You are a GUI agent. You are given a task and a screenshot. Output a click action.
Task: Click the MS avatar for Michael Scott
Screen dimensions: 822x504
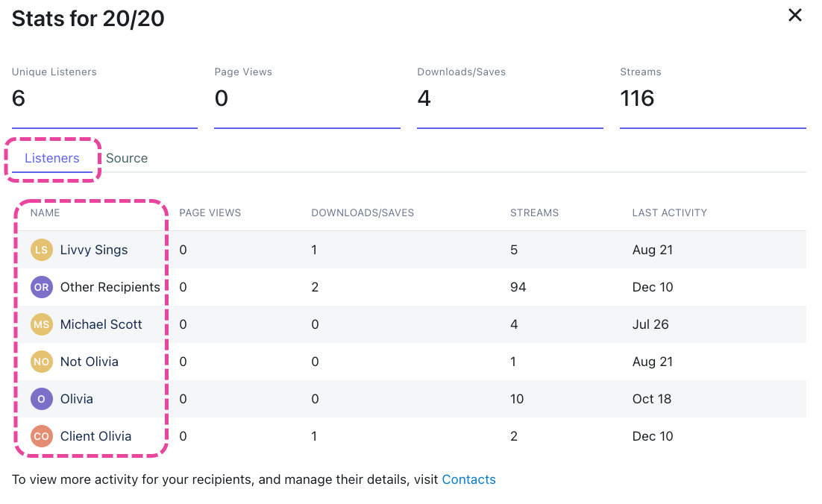point(42,324)
